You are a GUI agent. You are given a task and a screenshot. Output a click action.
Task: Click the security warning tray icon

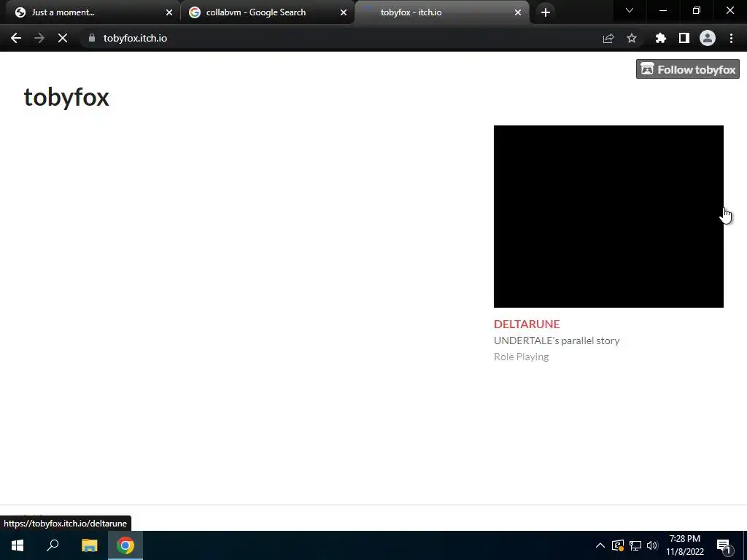[618, 545]
